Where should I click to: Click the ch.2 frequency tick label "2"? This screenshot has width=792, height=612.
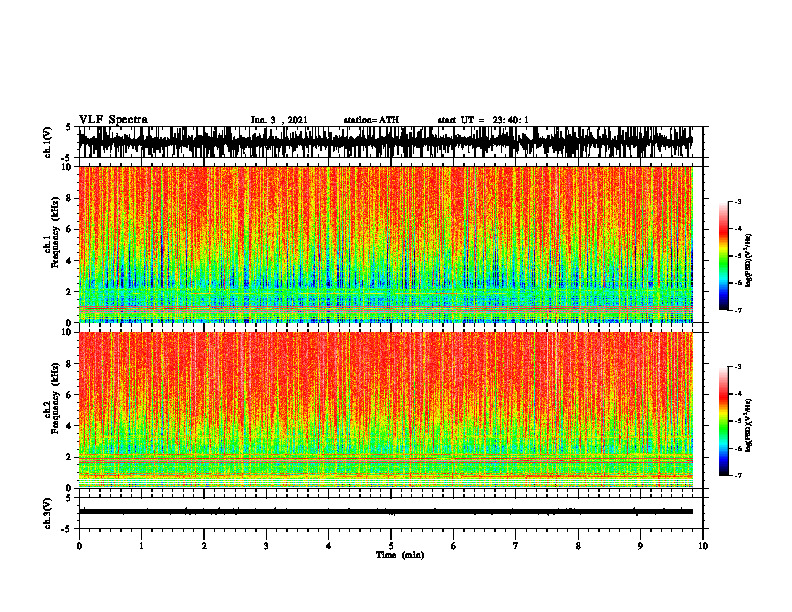click(x=70, y=457)
